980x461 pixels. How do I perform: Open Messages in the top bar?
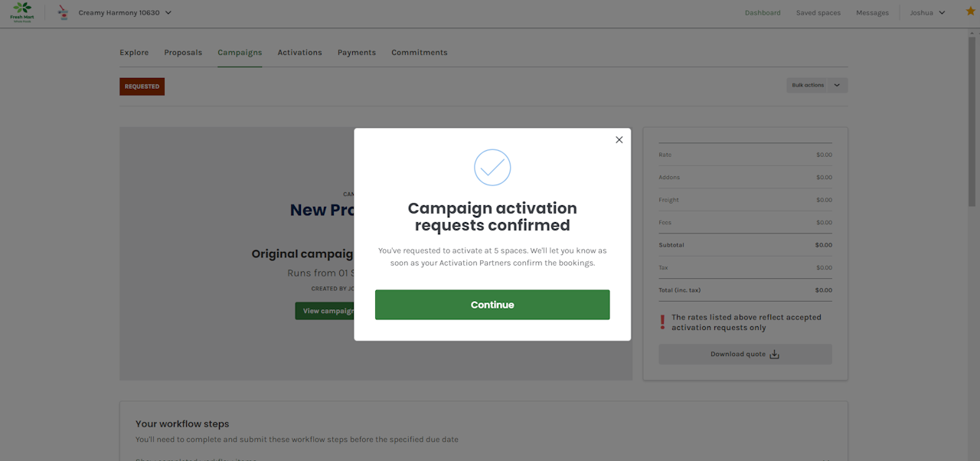pyautogui.click(x=872, y=13)
